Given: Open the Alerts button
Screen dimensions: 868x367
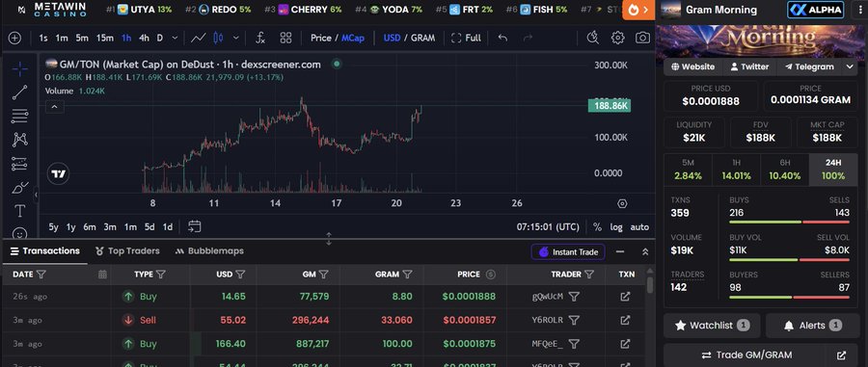Looking at the screenshot, I should pos(812,326).
